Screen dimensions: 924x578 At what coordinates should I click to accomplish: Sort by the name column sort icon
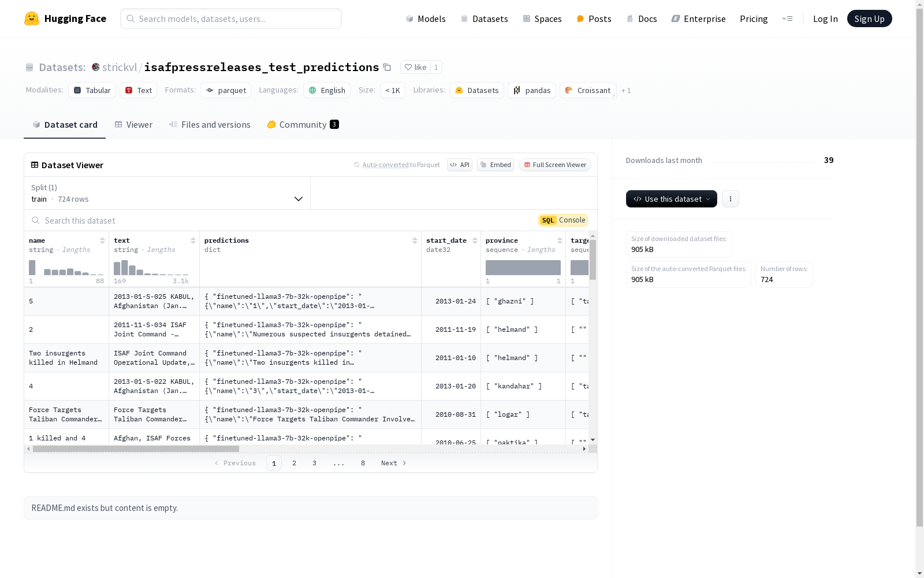click(102, 240)
